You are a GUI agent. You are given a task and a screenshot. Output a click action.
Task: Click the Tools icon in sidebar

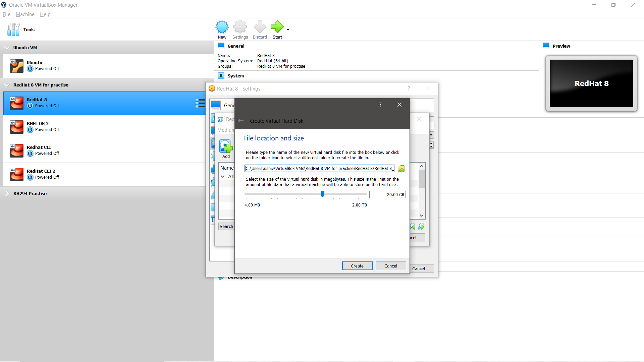pyautogui.click(x=13, y=29)
